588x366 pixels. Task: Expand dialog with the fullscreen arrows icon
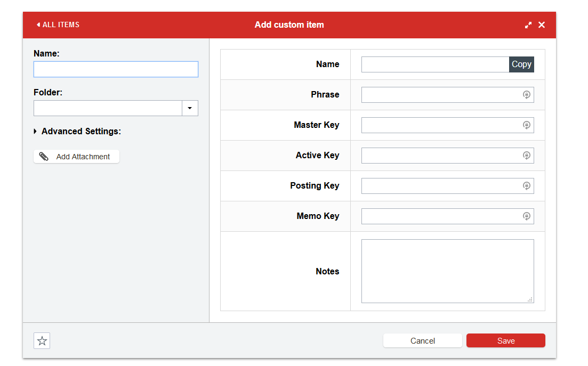(x=528, y=25)
